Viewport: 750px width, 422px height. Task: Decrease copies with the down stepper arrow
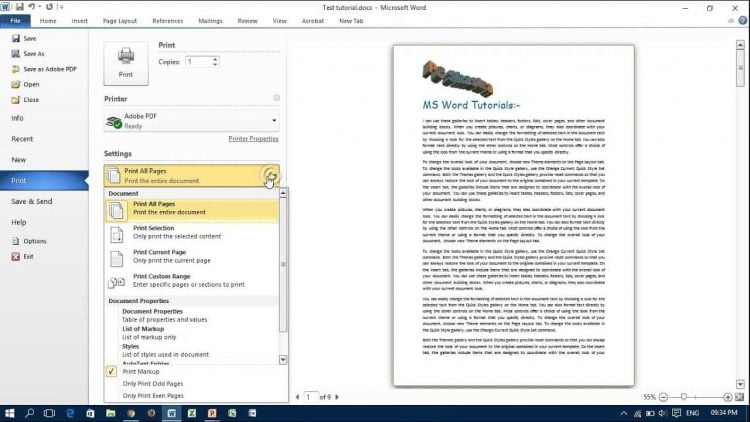[x=215, y=65]
